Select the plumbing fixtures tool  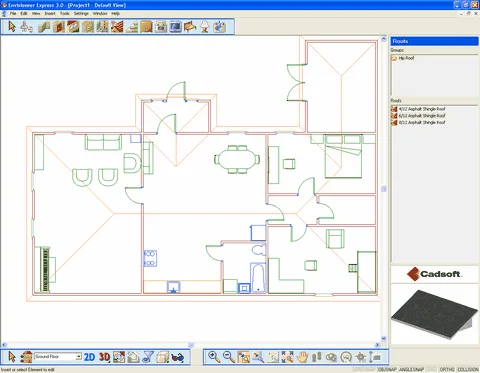(x=219, y=27)
